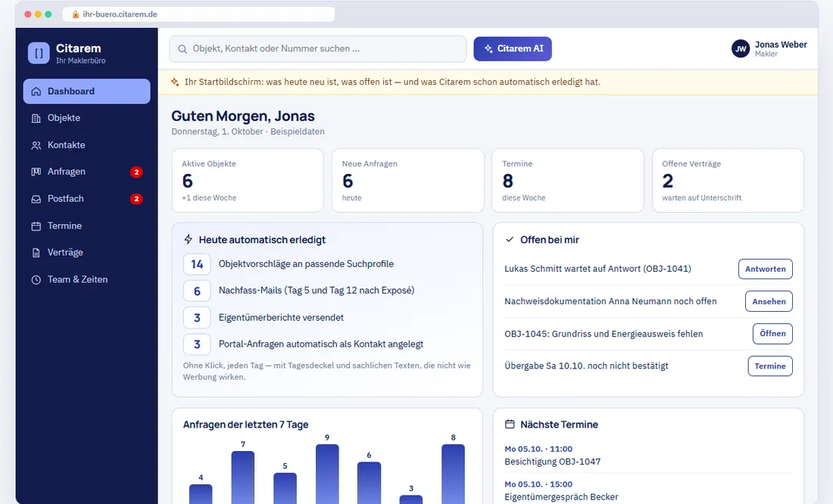833x504 pixels.
Task: Click the 6 counter for Nachfass-Mails
Action: click(197, 291)
